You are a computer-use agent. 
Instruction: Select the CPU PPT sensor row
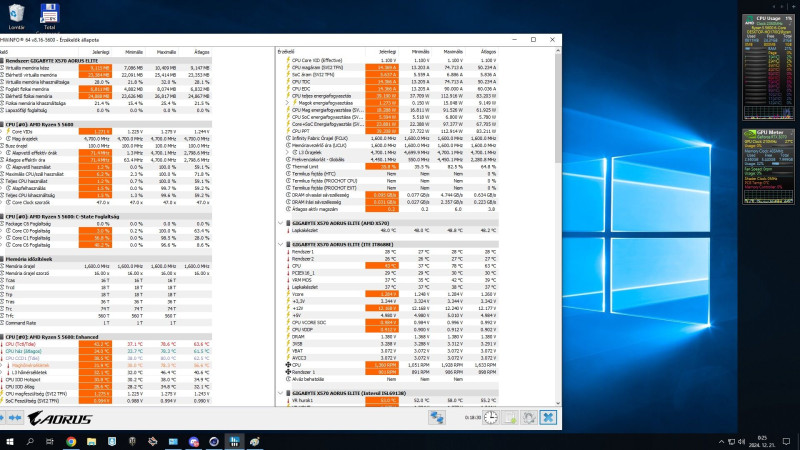click(x=388, y=131)
